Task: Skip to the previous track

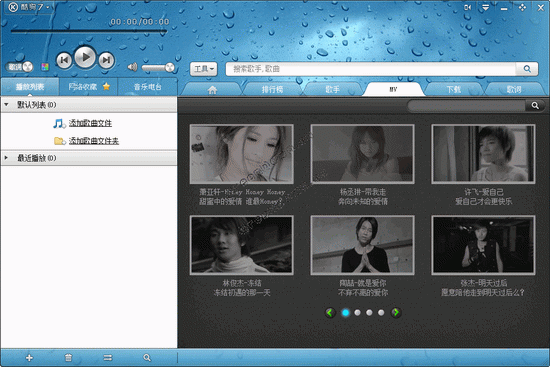Action: [x=64, y=60]
